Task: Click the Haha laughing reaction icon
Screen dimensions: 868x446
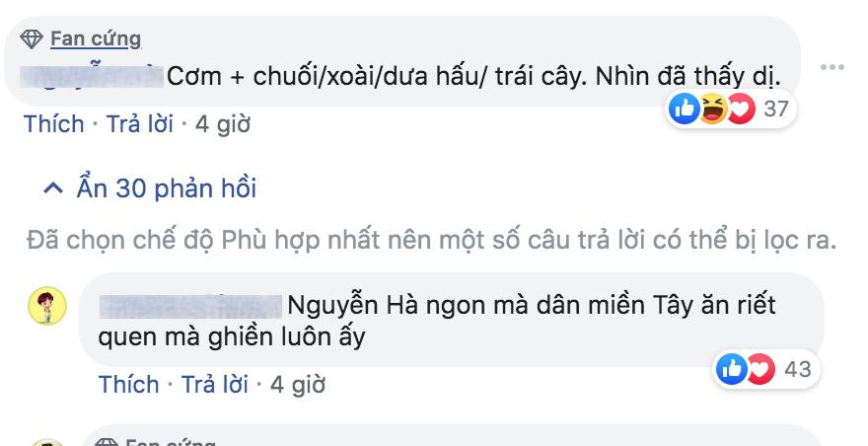Action: tap(712, 109)
